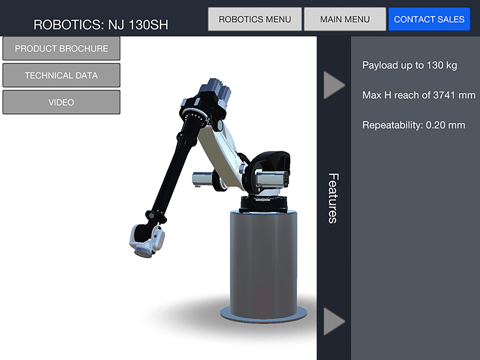Select the Repeatability 0.20 mm feature
This screenshot has width=480, height=360.
(x=414, y=125)
